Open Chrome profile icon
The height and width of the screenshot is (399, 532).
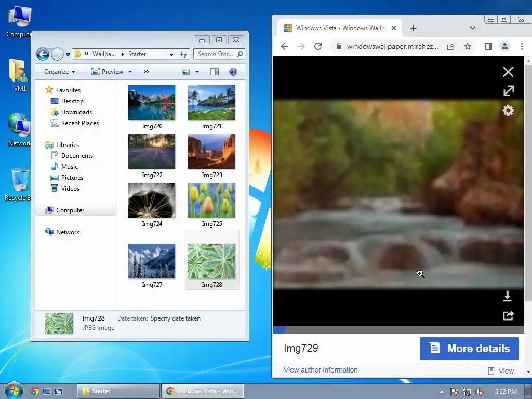(x=505, y=46)
